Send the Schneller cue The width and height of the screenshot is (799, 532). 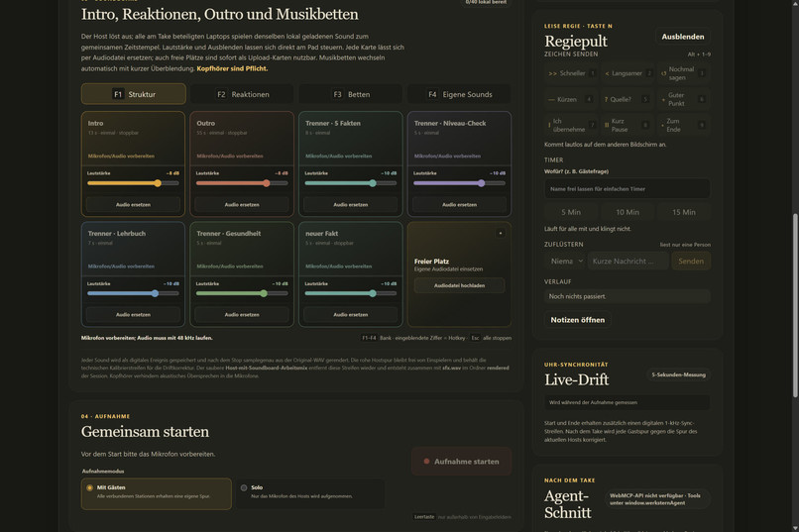(x=571, y=73)
